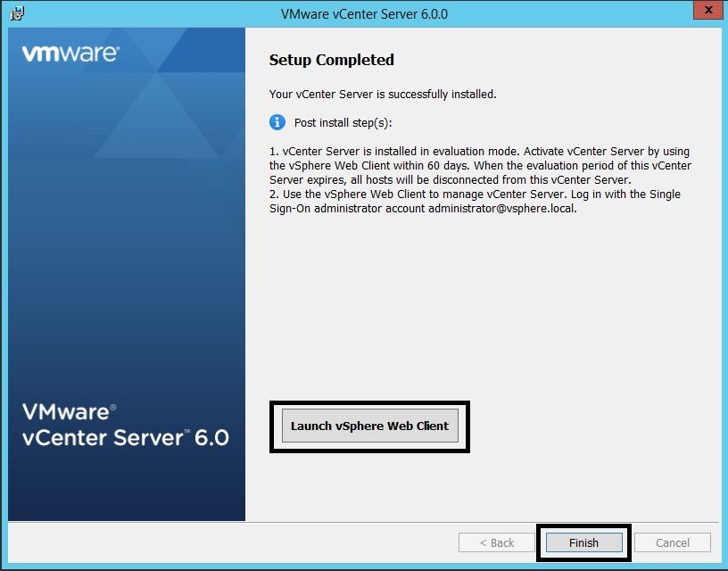Click the Setup Completed heading
Screen dimensions: 728x571
tap(331, 60)
